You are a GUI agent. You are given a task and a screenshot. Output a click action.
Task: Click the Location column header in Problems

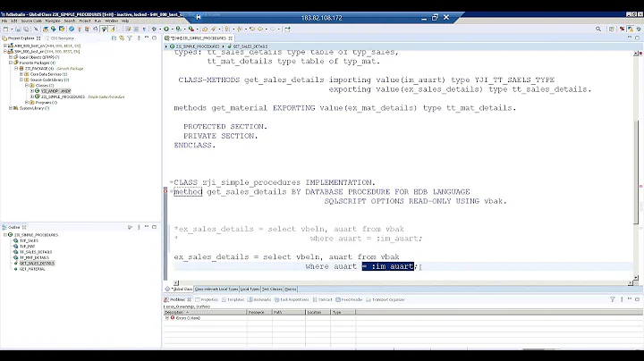coord(318,312)
